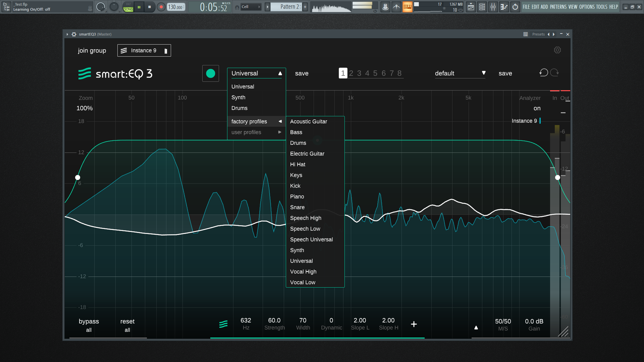This screenshot has width=644, height=362.
Task: Click the plugin detached-window grid icon
Action: [x=526, y=34]
